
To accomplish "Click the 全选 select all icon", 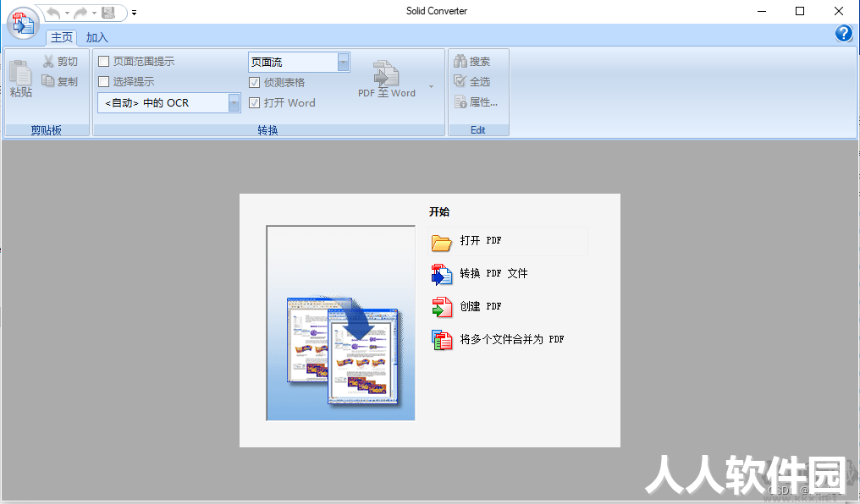I will tap(460, 81).
